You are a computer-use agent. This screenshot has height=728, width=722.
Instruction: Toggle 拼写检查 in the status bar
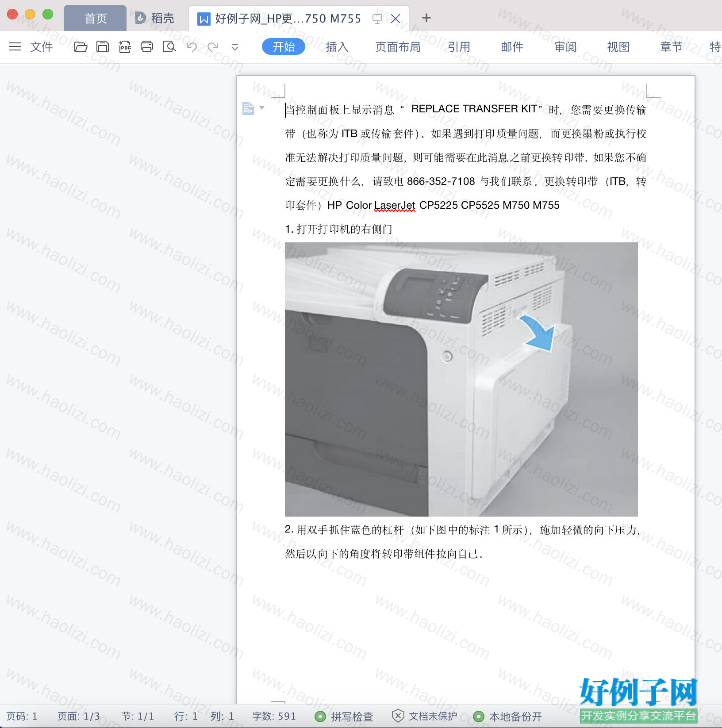click(x=344, y=717)
